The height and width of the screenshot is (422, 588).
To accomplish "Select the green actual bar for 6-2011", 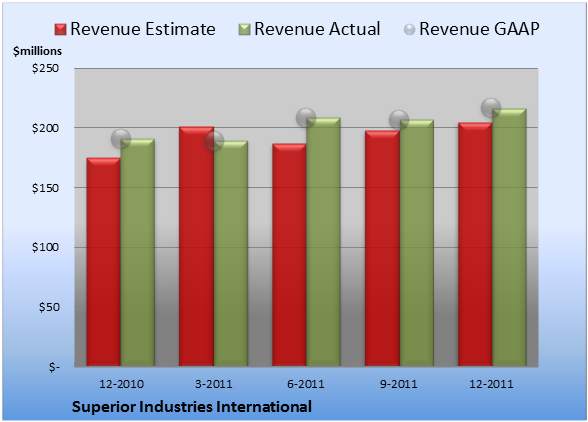I will coord(323,242).
